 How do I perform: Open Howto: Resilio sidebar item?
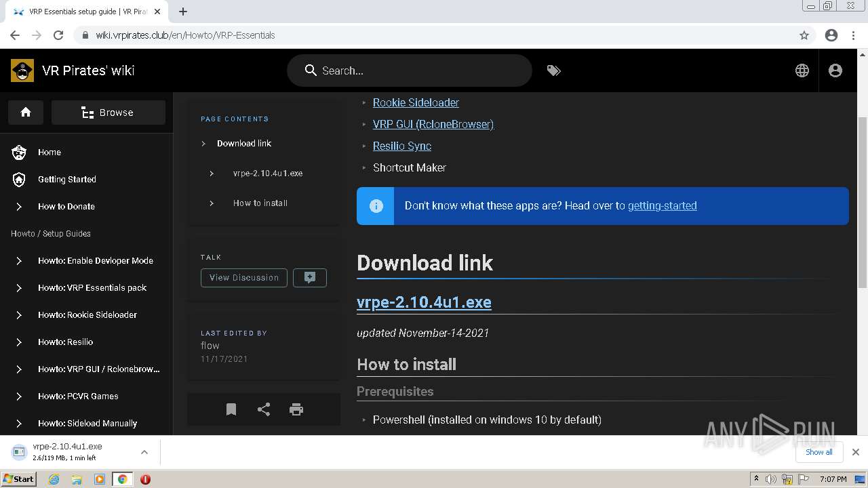(66, 342)
